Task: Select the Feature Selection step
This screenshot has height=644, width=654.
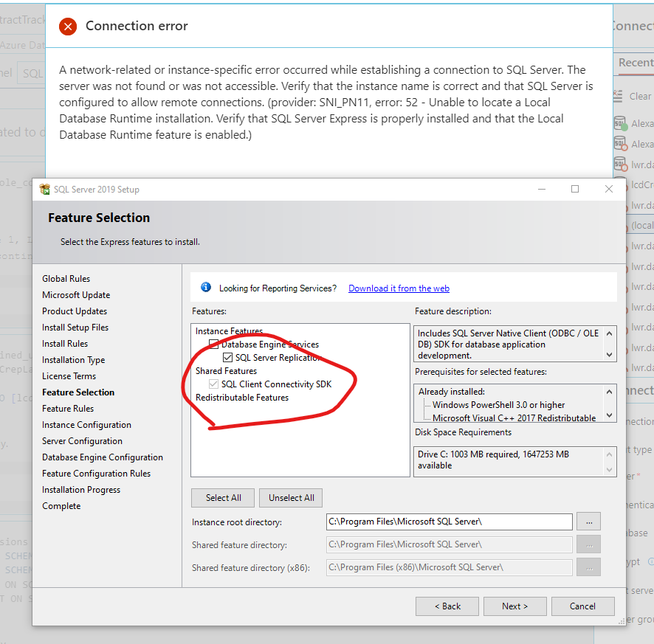Action: tap(78, 392)
